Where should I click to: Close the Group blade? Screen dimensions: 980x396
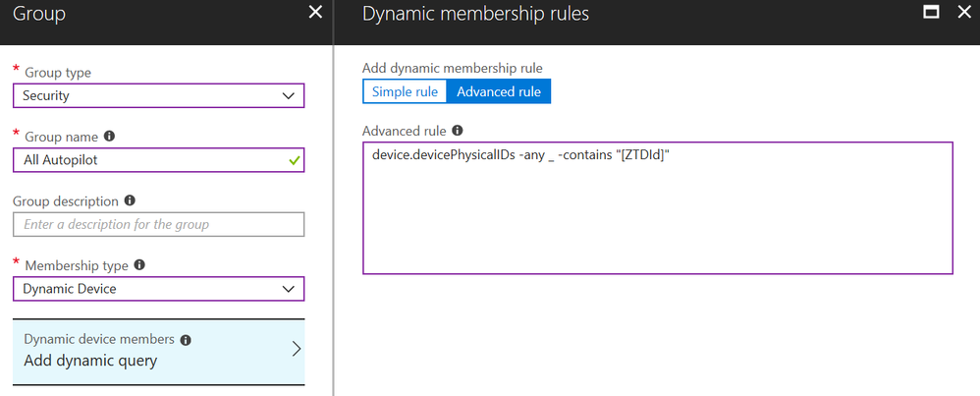point(315,13)
